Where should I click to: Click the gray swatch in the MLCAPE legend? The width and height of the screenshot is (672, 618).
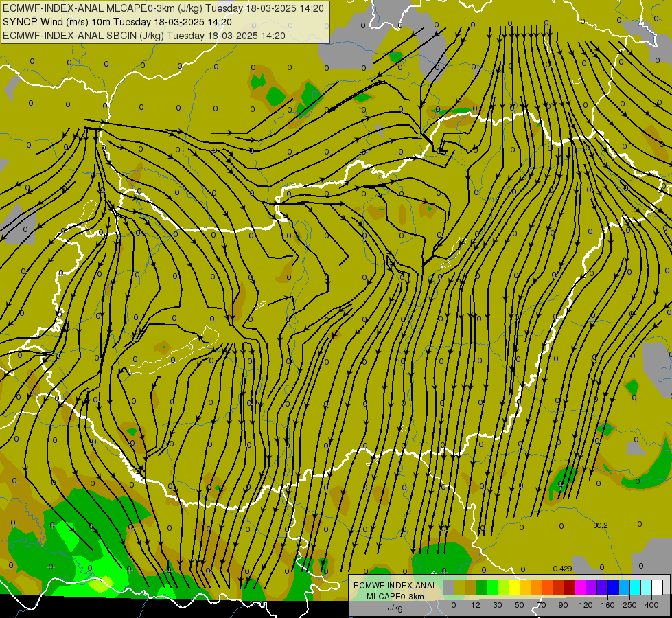[x=449, y=587]
